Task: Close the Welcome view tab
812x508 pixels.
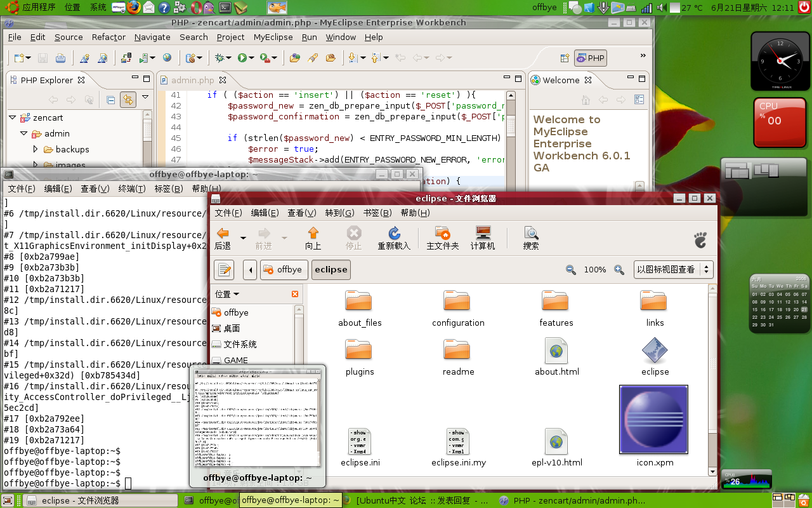Action: (x=588, y=80)
